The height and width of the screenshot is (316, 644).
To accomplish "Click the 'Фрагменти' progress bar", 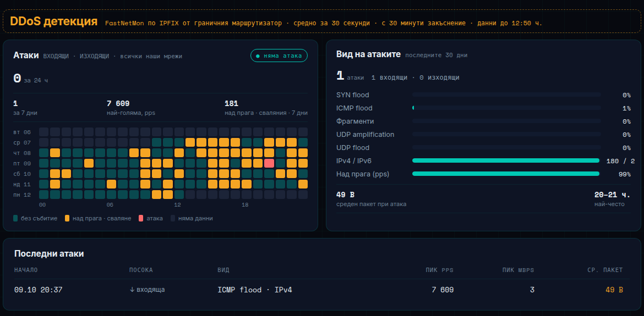I will coord(506,121).
